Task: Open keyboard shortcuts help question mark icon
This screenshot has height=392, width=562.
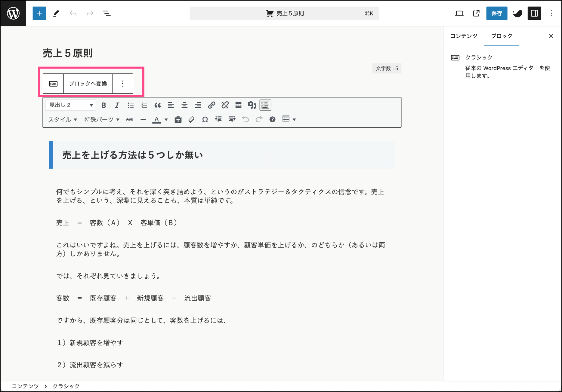Action: pyautogui.click(x=272, y=120)
